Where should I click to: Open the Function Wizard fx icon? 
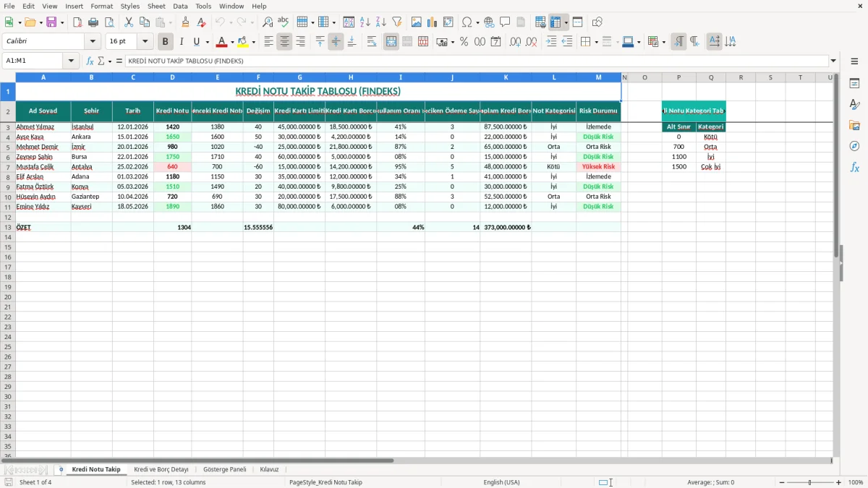click(x=90, y=61)
